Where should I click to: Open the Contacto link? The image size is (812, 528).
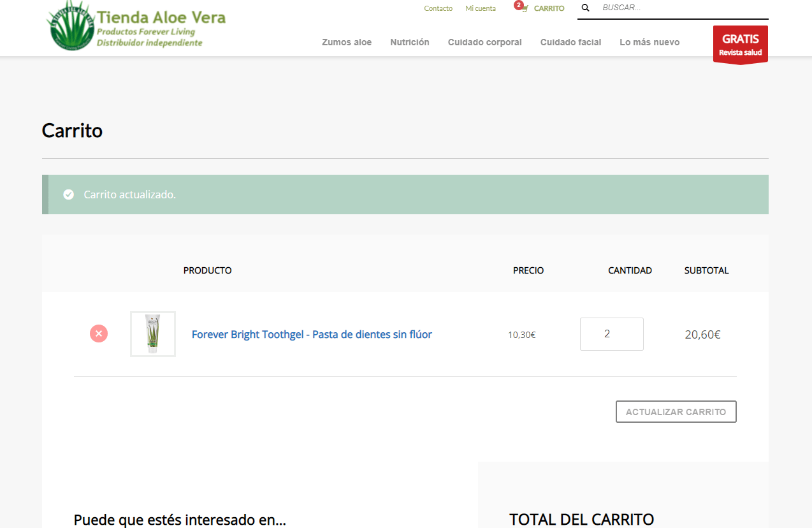[x=439, y=8]
